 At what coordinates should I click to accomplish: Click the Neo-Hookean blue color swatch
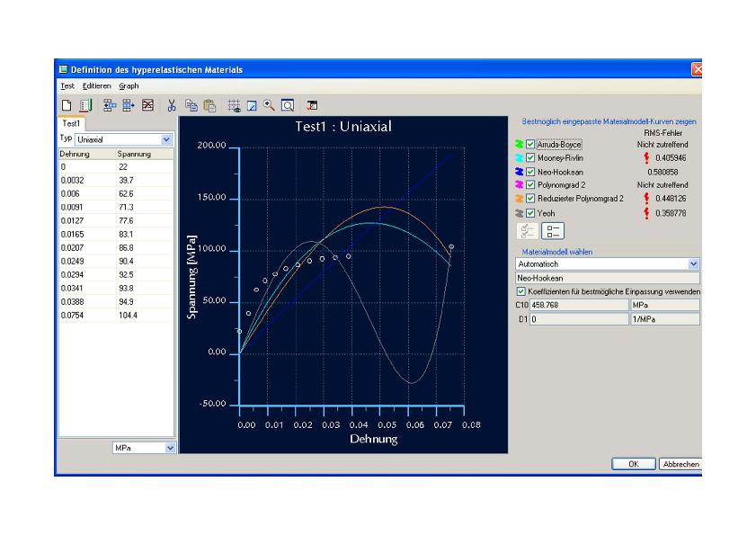point(519,172)
